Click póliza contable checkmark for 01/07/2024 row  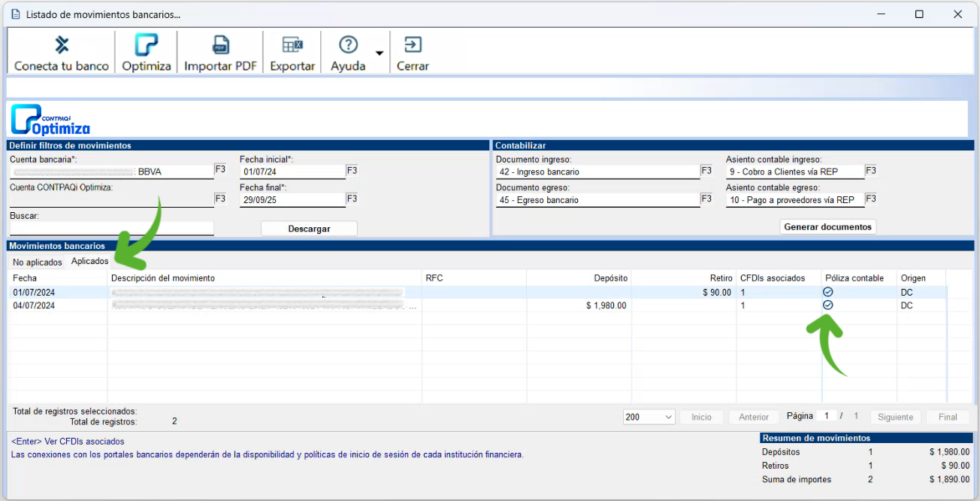(x=827, y=292)
